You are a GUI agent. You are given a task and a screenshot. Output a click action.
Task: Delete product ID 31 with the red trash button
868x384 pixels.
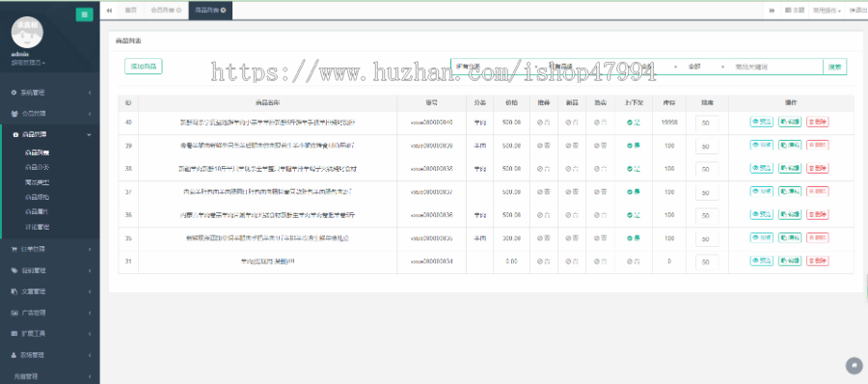[x=817, y=261]
